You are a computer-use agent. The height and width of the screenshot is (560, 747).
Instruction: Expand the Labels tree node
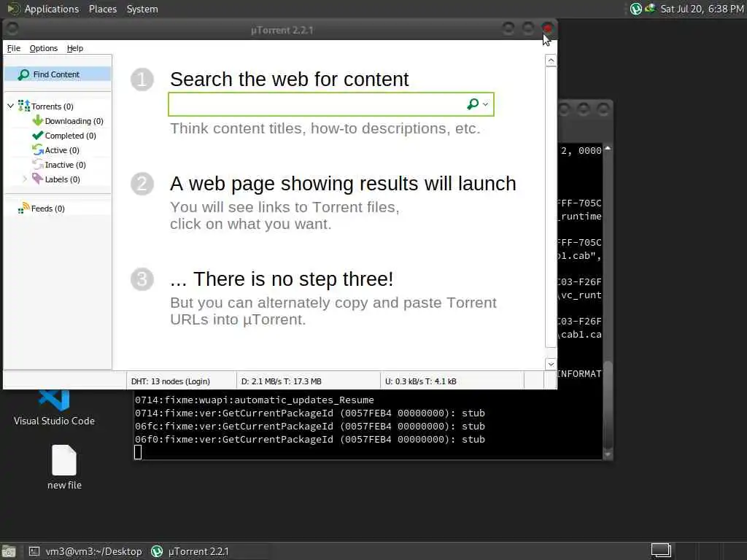coord(25,179)
